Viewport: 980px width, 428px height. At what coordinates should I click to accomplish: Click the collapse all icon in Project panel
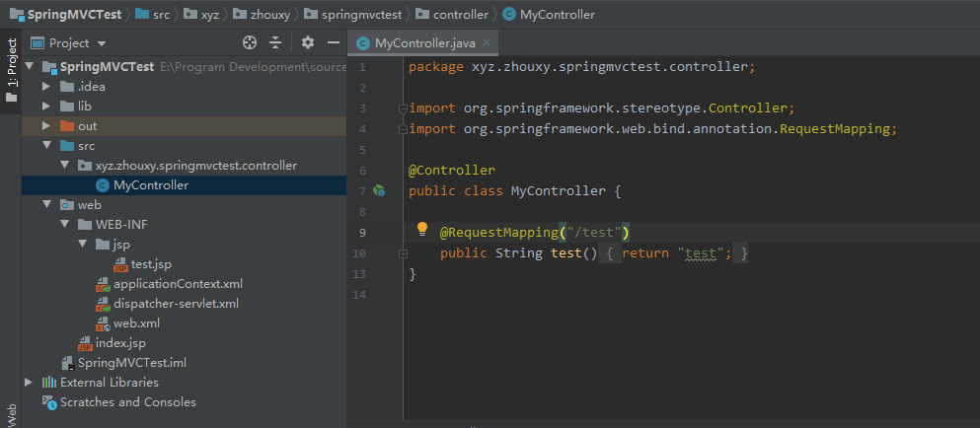275,42
